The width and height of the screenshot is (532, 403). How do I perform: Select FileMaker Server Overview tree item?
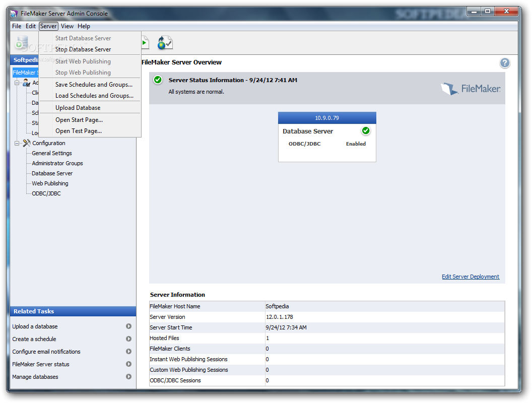coord(26,73)
